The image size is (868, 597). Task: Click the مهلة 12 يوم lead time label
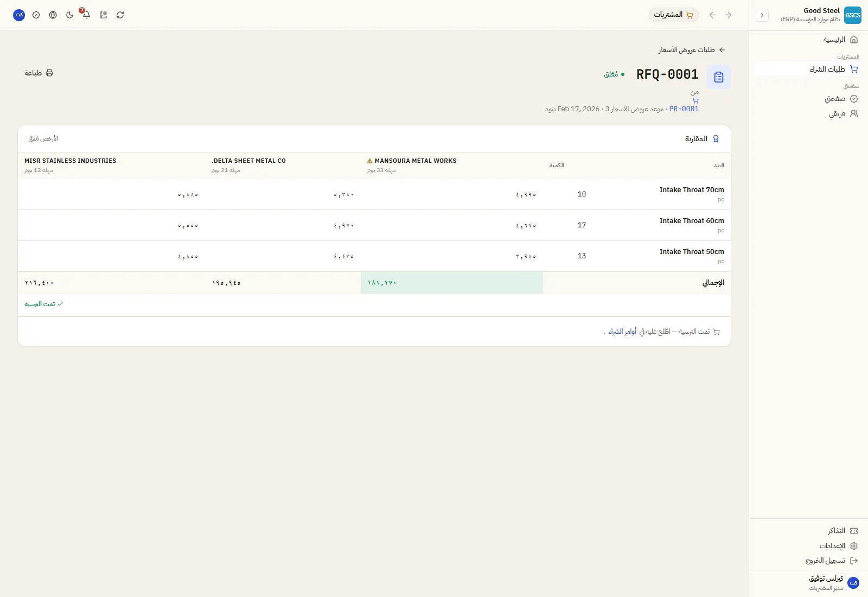click(39, 170)
